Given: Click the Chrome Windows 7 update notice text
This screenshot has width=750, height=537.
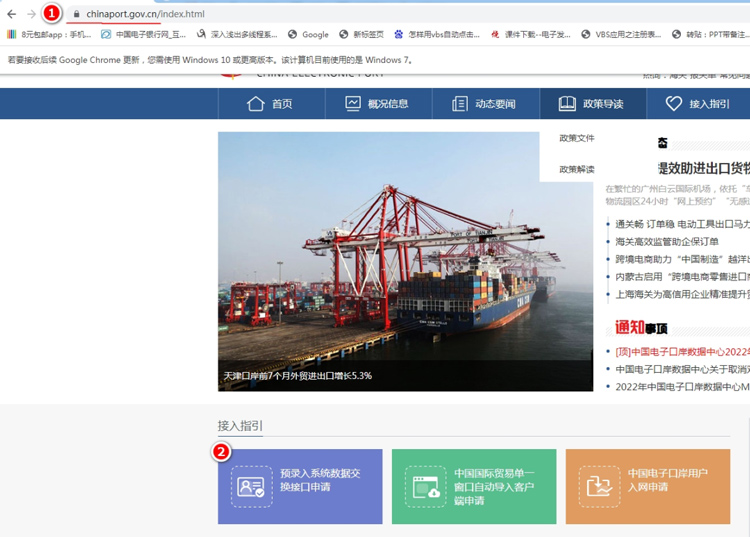Looking at the screenshot, I should point(210,60).
